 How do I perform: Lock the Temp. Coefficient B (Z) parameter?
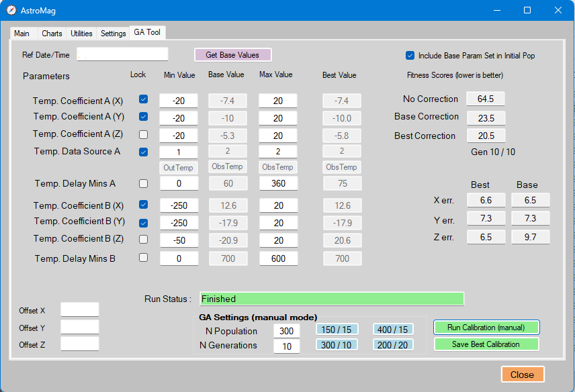143,239
